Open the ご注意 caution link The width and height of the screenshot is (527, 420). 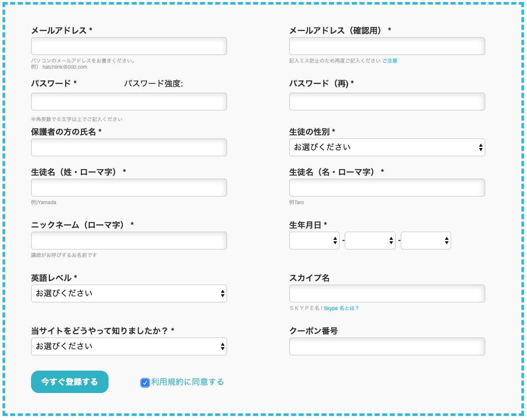tap(390, 61)
